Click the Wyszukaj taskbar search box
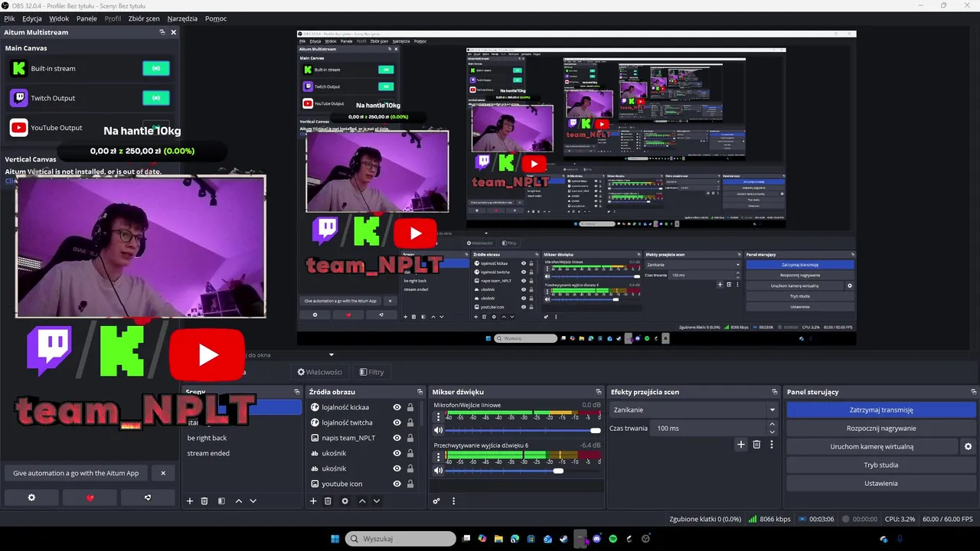The image size is (980, 551). click(x=400, y=539)
